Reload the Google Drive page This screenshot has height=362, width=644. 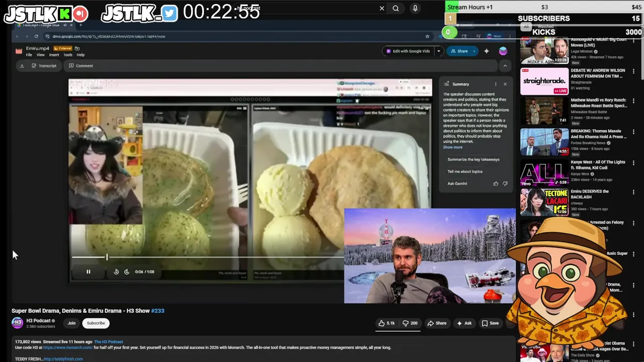click(36, 36)
